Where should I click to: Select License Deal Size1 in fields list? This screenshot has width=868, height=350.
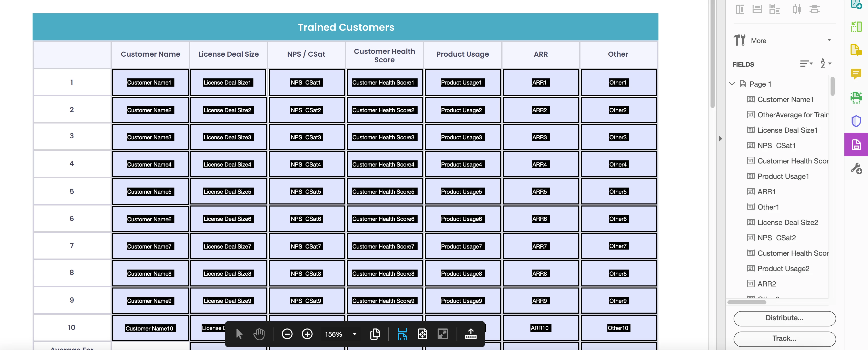787,130
